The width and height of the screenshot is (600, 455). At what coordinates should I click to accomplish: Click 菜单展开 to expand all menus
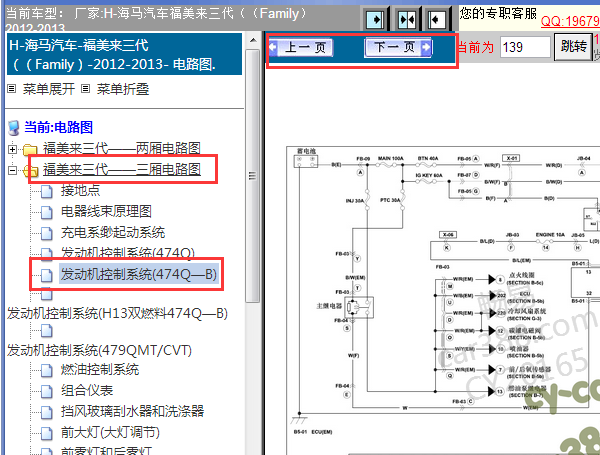tap(49, 89)
